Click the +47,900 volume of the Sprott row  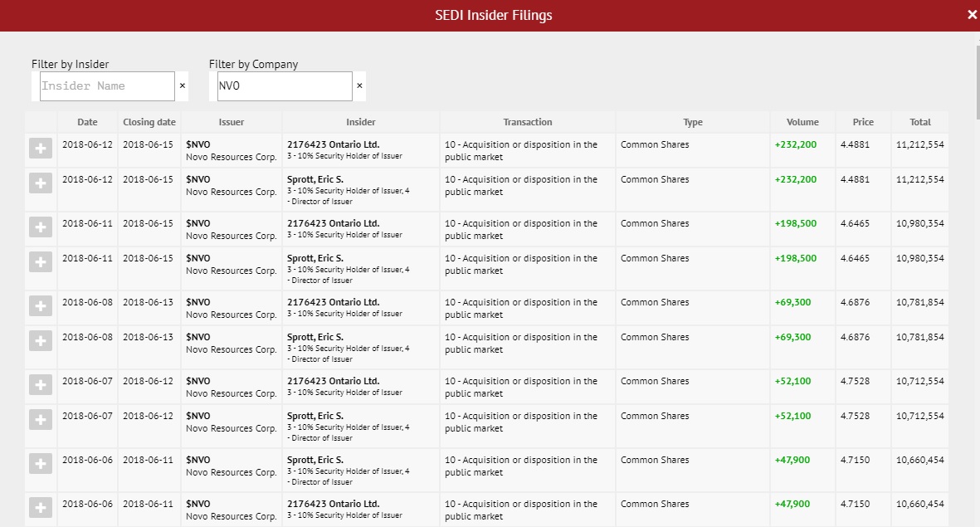click(x=792, y=460)
